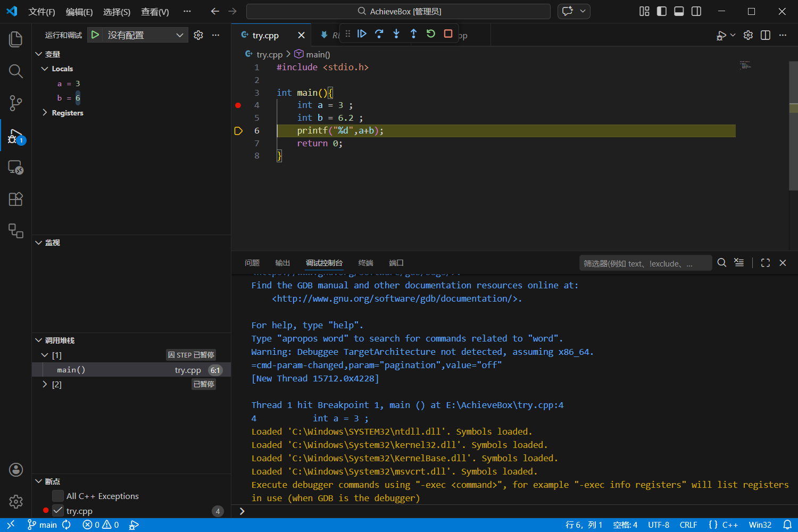
Task: Click the main branch in status bar
Action: pyautogui.click(x=43, y=525)
